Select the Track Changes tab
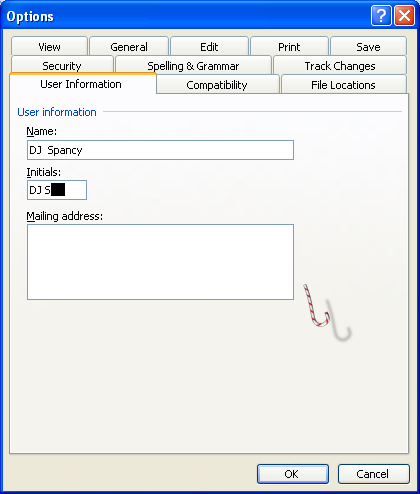The height and width of the screenshot is (494, 420). (340, 65)
